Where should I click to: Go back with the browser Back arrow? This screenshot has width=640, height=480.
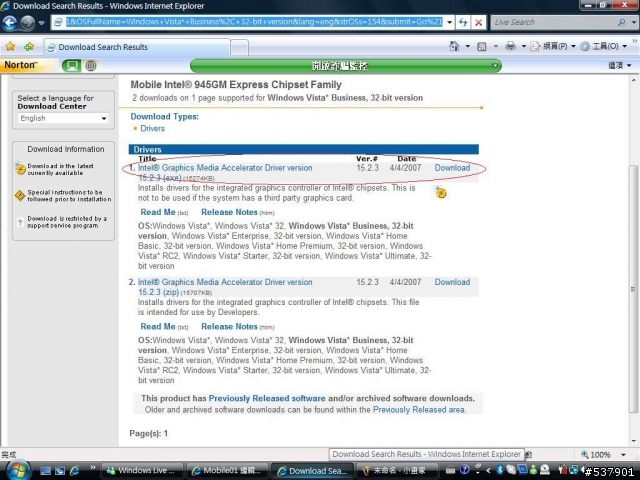click(x=10, y=22)
